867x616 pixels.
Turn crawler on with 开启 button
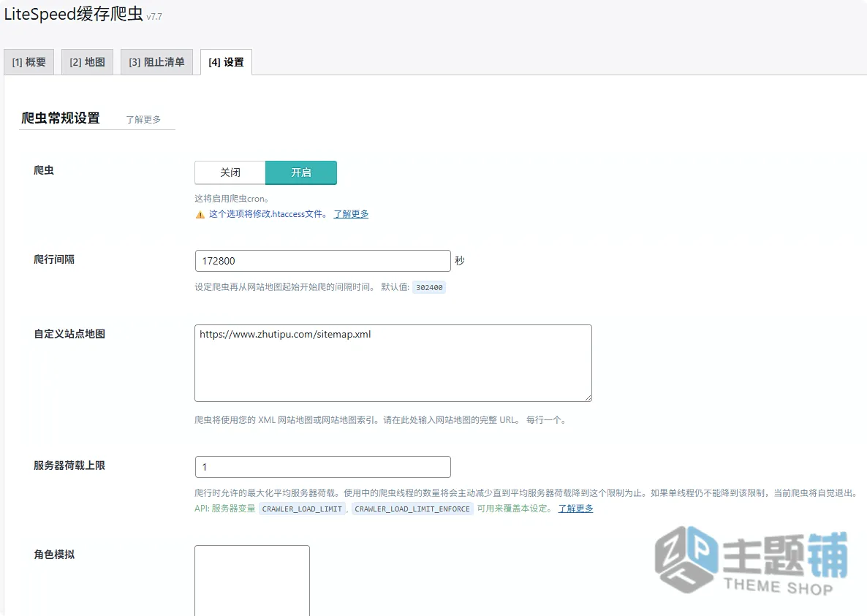point(300,172)
